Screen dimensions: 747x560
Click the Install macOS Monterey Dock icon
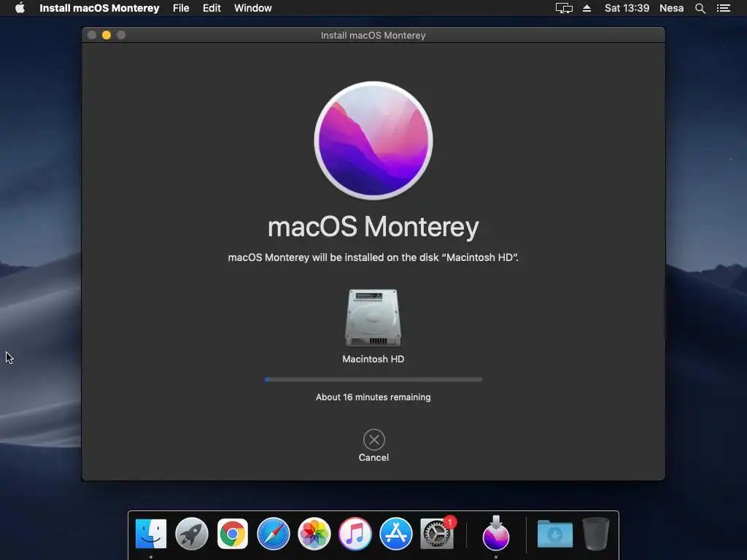tap(496, 533)
